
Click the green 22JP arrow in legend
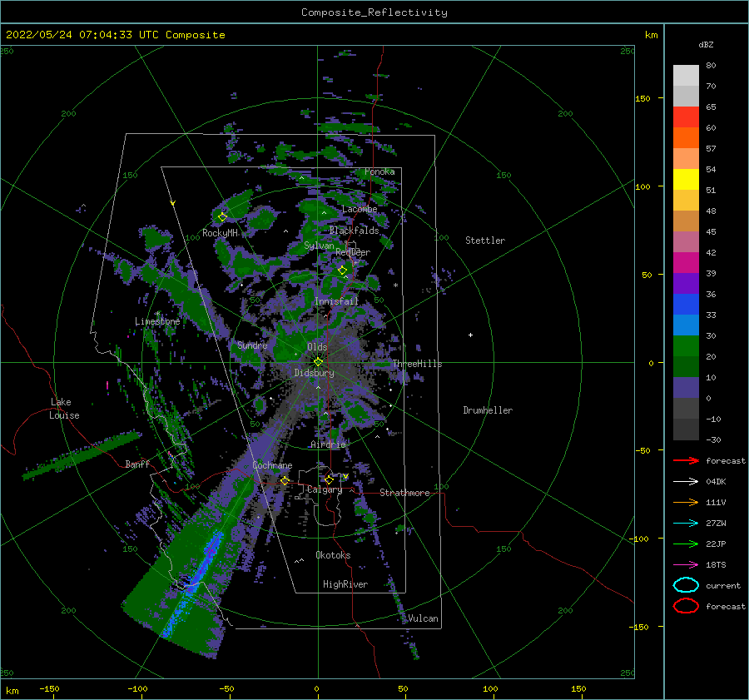click(x=686, y=544)
